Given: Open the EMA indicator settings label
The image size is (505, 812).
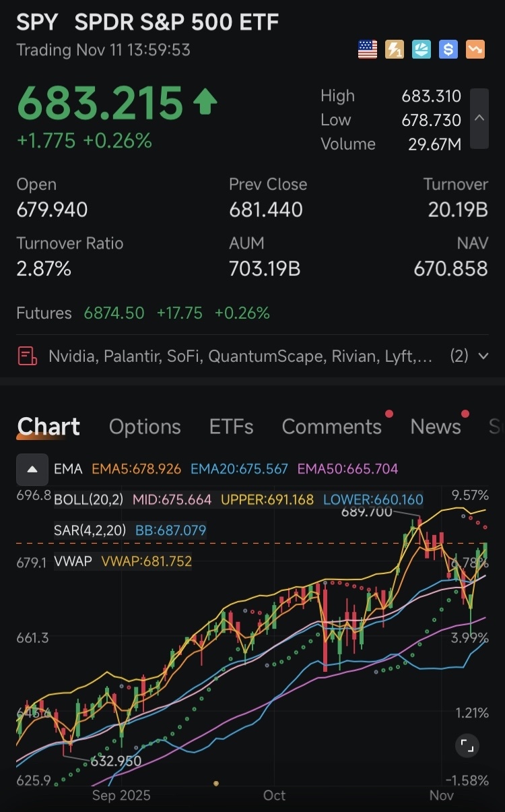Looking at the screenshot, I should coord(68,469).
